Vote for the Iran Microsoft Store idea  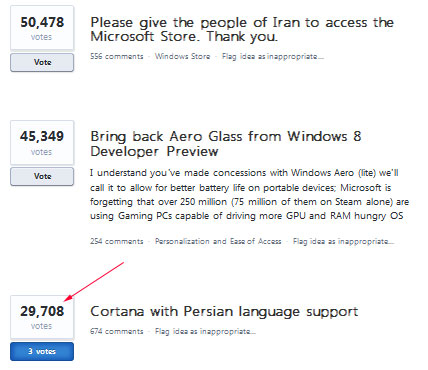[42, 62]
